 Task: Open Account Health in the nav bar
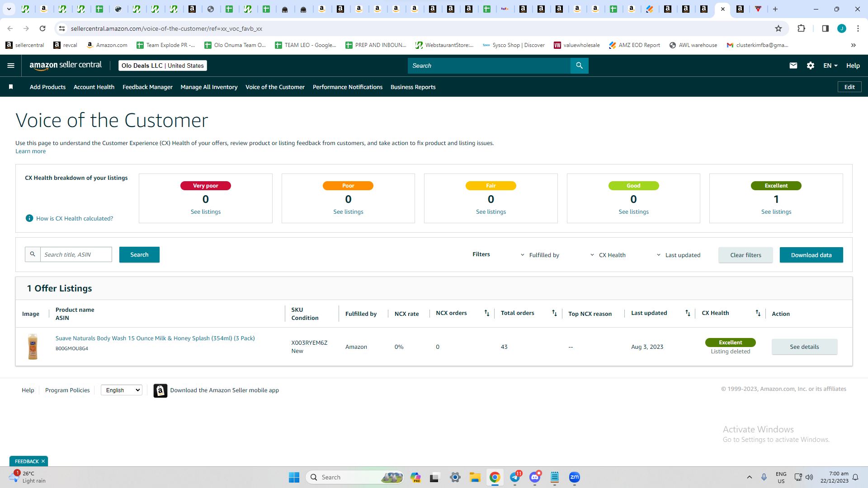[94, 87]
